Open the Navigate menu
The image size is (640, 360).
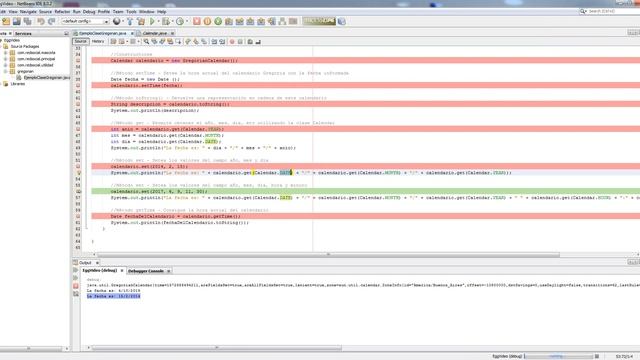(x=28, y=12)
